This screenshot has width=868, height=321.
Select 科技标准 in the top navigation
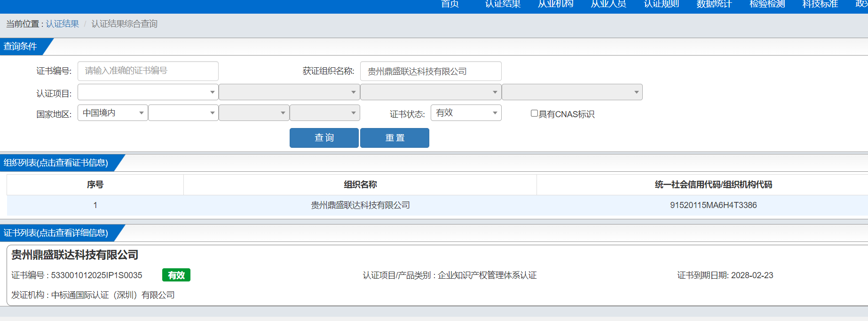[x=820, y=4]
